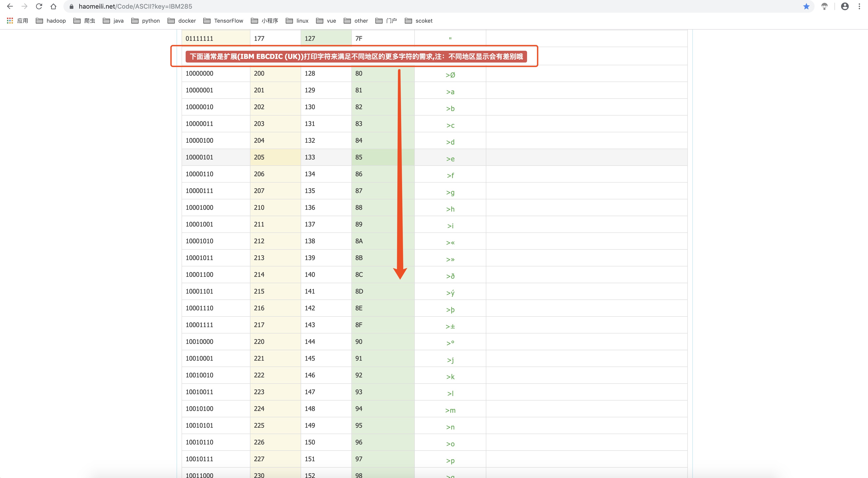868x478 pixels.
Task: Reload the page with refresh icon
Action: click(x=39, y=6)
